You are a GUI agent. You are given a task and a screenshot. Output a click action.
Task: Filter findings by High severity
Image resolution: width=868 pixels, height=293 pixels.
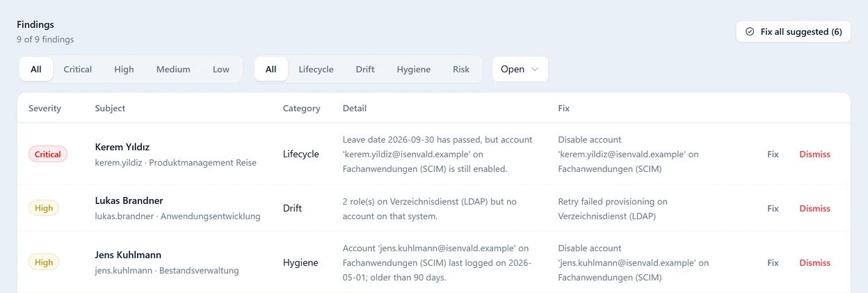124,70
